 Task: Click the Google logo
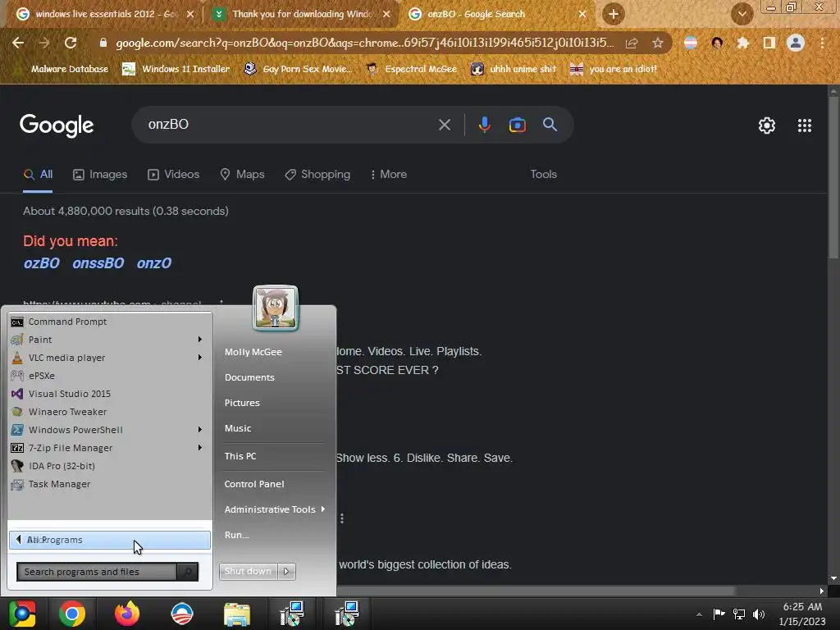pyautogui.click(x=57, y=126)
